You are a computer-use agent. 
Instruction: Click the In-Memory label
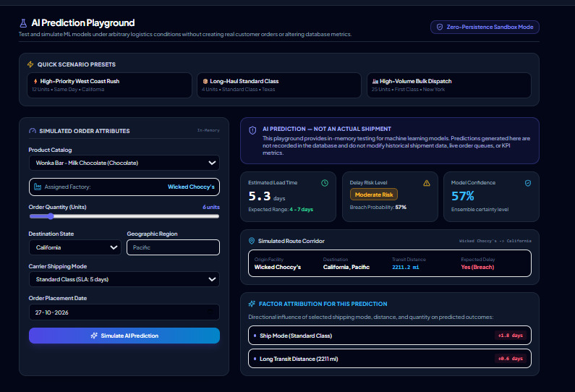click(208, 130)
